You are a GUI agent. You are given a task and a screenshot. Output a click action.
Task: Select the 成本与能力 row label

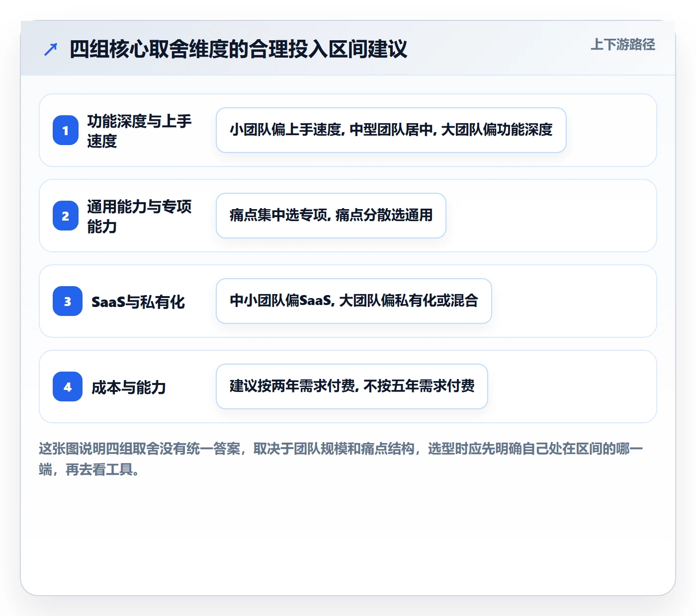(129, 387)
